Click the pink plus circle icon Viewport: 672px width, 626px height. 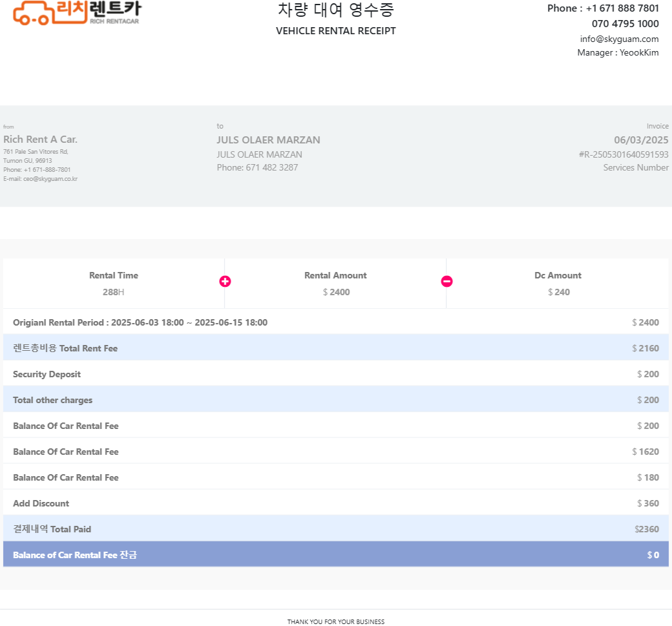225,282
